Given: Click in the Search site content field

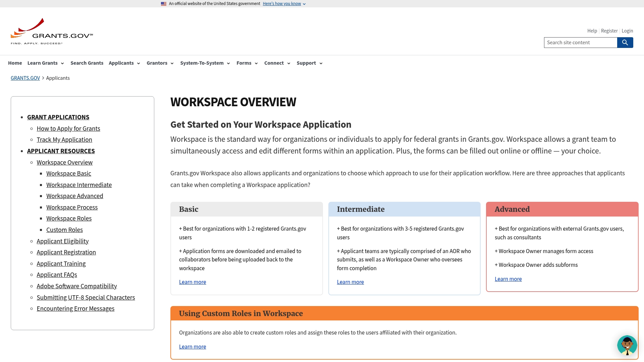Looking at the screenshot, I should (581, 43).
